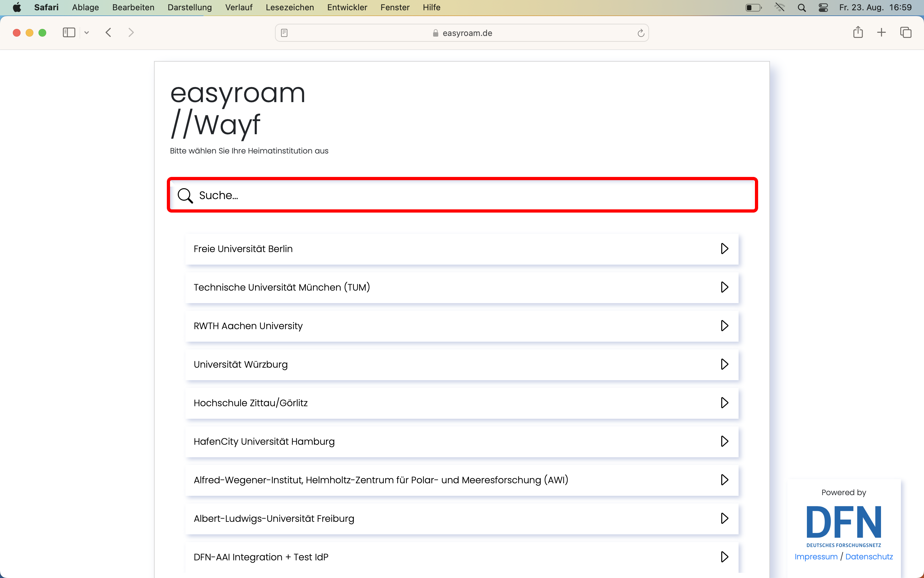The height and width of the screenshot is (578, 924).
Task: Click arrow next to RWTH Aachen University
Action: coord(724,326)
